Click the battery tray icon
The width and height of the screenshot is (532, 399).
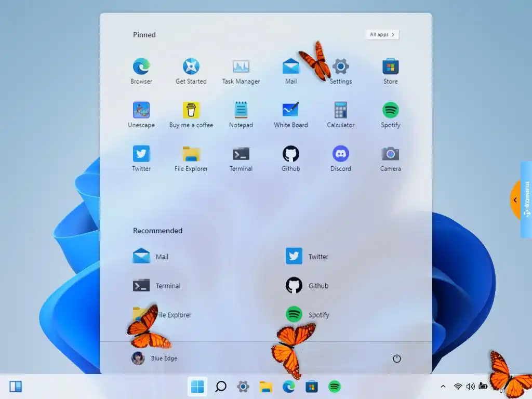483,386
